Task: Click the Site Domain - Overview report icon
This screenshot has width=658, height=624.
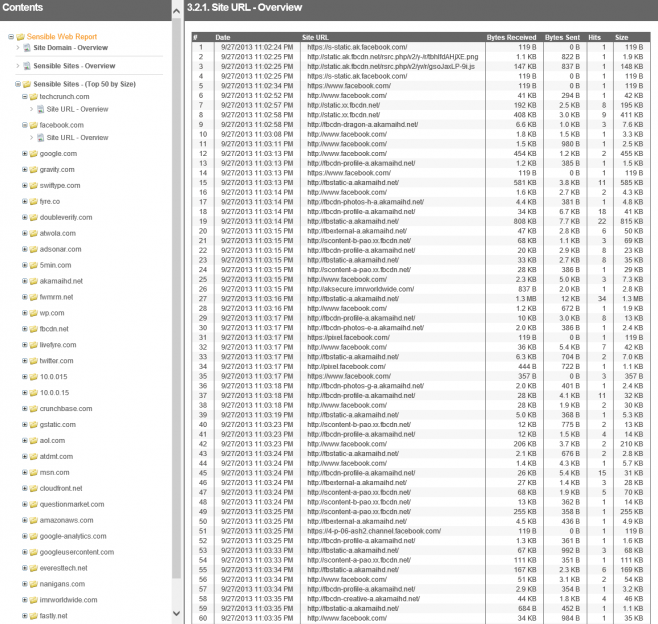Action: pyautogui.click(x=27, y=48)
